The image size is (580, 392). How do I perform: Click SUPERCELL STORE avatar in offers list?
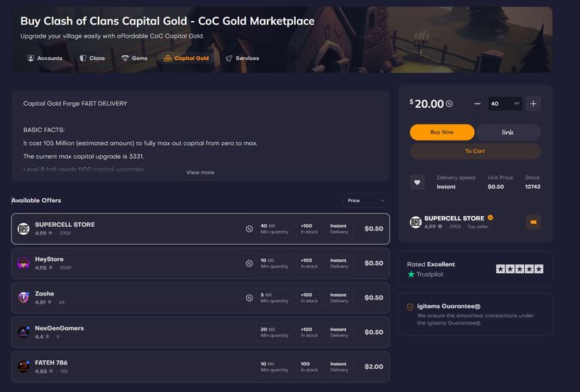click(x=24, y=229)
